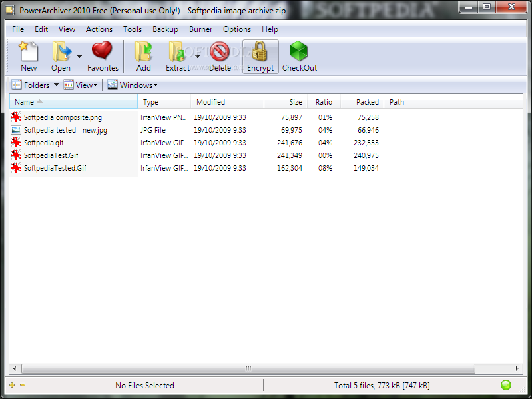This screenshot has width=532, height=399.
Task: Click the Delete toolbar icon
Action: (220, 51)
